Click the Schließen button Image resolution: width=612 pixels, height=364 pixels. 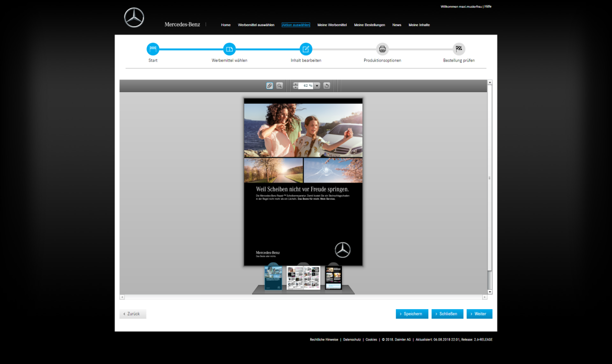[447, 314]
